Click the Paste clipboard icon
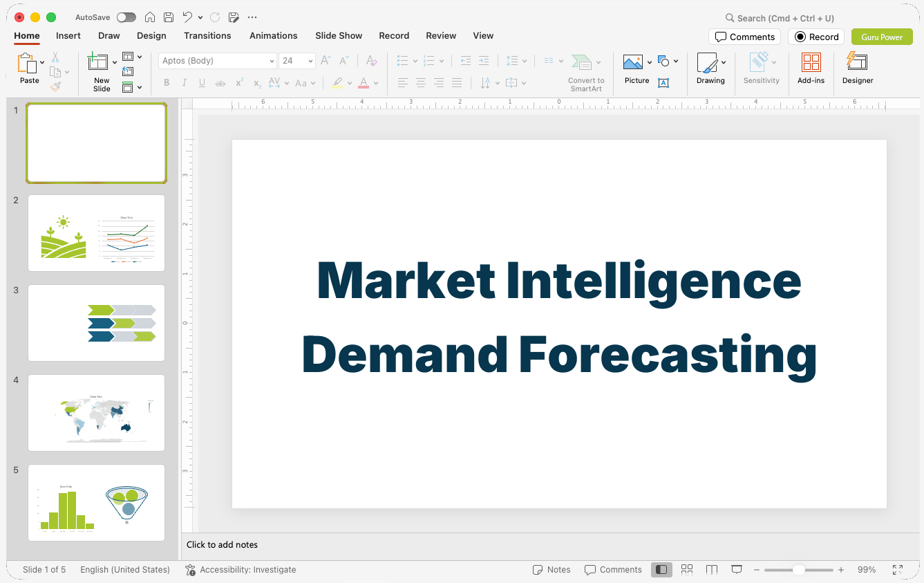 pos(27,64)
